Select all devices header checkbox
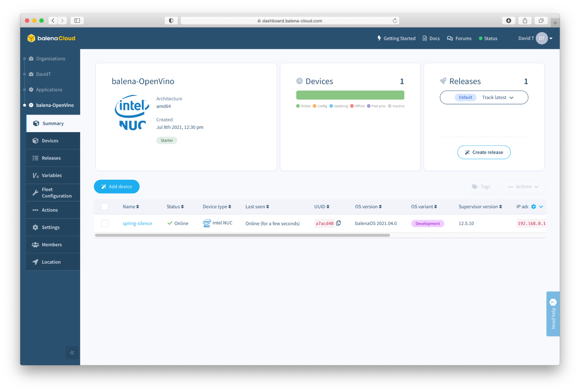This screenshot has height=392, width=580. [105, 206]
